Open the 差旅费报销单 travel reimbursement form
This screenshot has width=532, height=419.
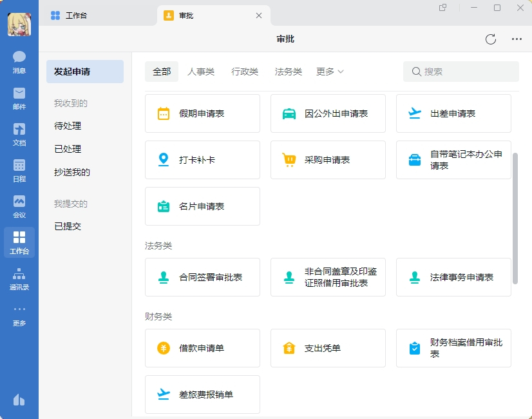(x=202, y=395)
